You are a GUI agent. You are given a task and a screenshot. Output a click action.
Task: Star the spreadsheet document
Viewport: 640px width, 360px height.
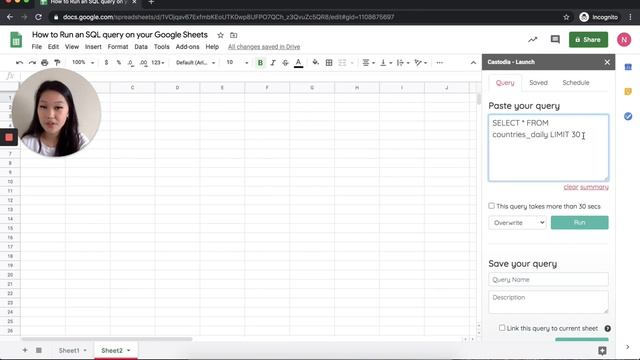220,35
